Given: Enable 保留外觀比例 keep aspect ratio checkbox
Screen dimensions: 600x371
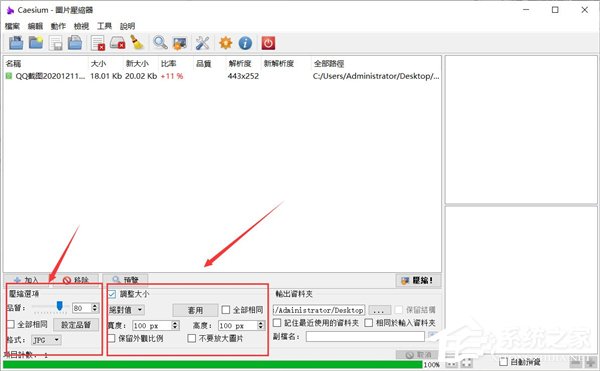Looking at the screenshot, I should (111, 338).
